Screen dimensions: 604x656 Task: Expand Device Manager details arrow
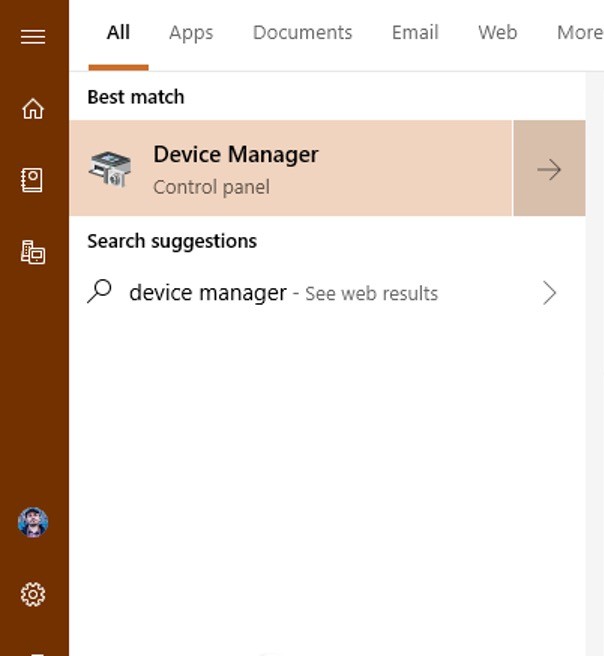[549, 168]
